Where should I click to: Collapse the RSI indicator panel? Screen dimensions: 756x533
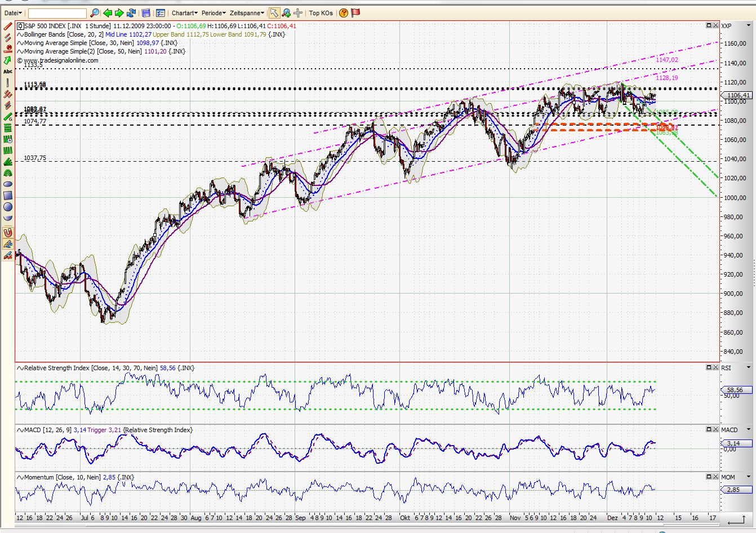coord(708,367)
